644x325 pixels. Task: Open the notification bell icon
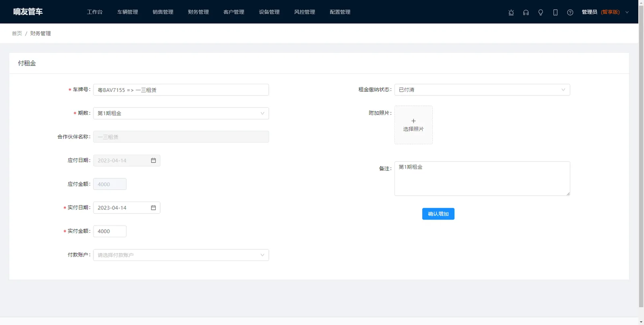tap(511, 12)
